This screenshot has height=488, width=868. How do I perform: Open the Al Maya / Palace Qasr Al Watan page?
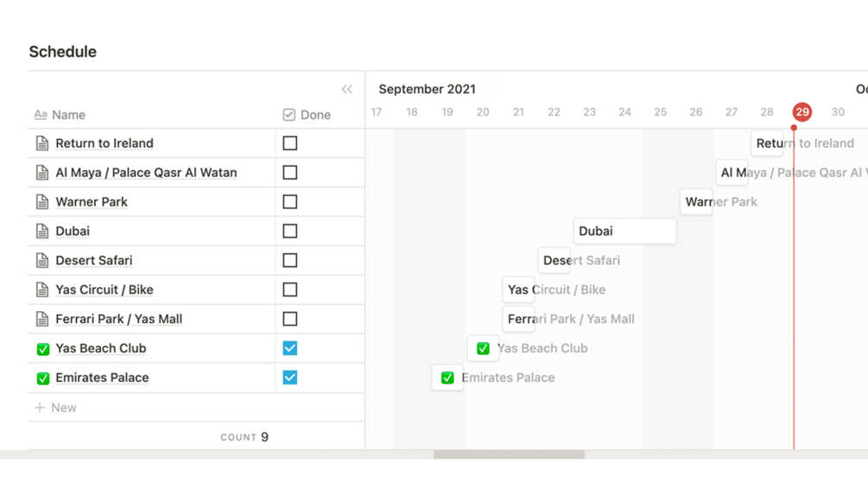(x=145, y=173)
